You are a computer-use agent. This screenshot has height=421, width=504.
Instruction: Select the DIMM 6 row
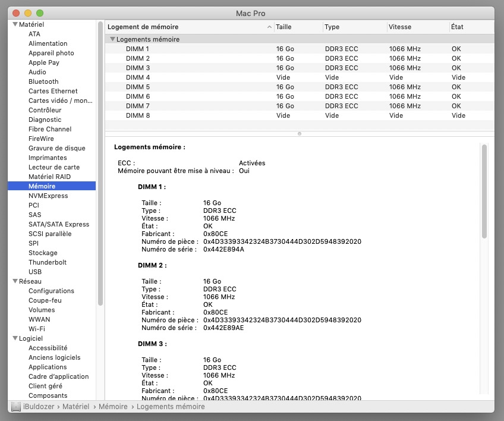coord(300,96)
